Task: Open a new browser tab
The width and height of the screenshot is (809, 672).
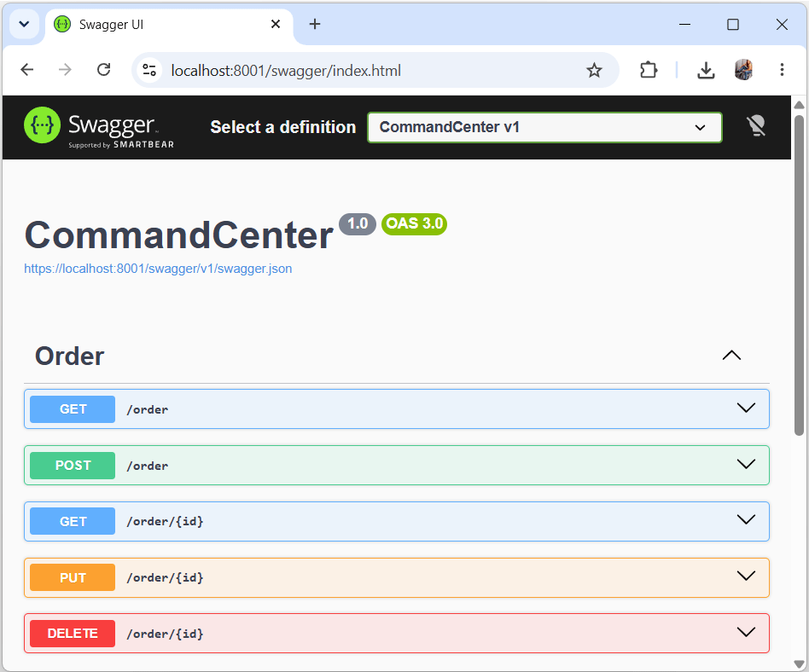Action: 315,24
